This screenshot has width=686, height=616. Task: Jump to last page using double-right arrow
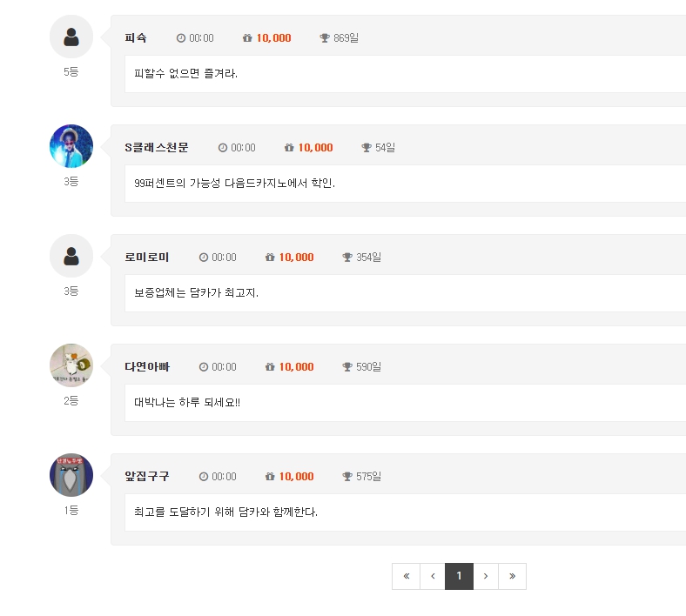coord(512,576)
